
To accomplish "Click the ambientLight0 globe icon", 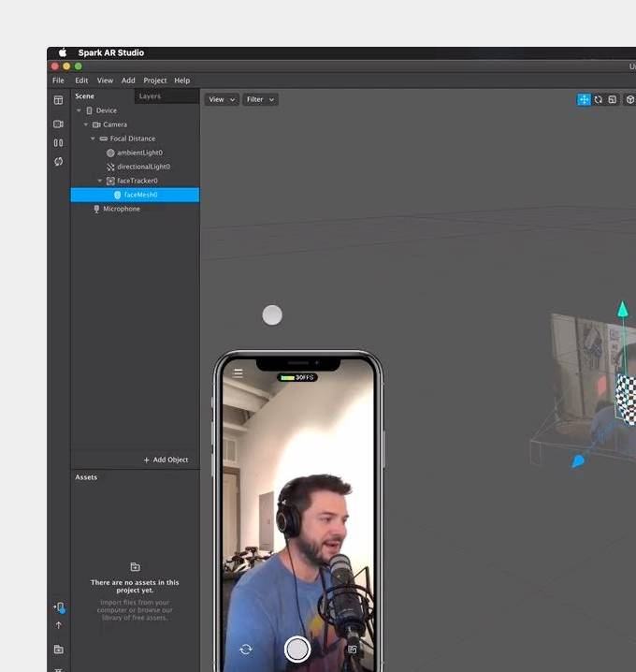I will click(110, 153).
